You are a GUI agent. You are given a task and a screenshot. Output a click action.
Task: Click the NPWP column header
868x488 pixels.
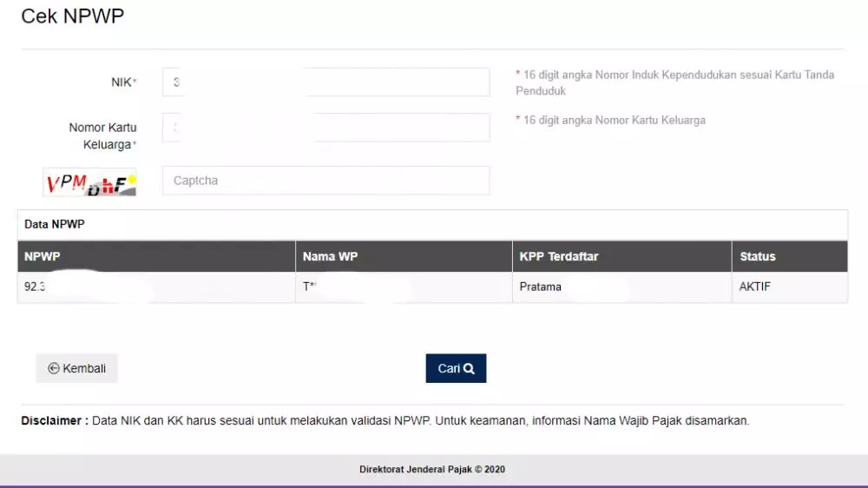pyautogui.click(x=43, y=257)
